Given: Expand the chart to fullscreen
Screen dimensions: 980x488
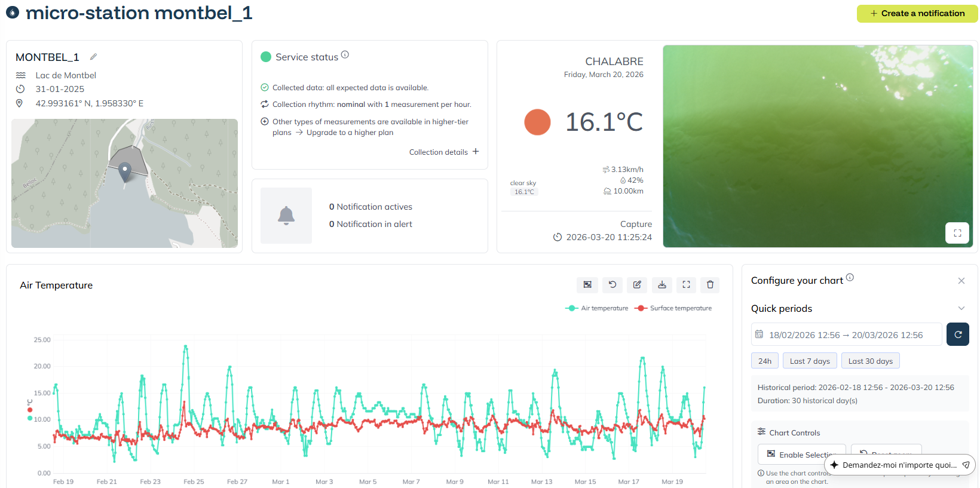Looking at the screenshot, I should click(x=686, y=285).
